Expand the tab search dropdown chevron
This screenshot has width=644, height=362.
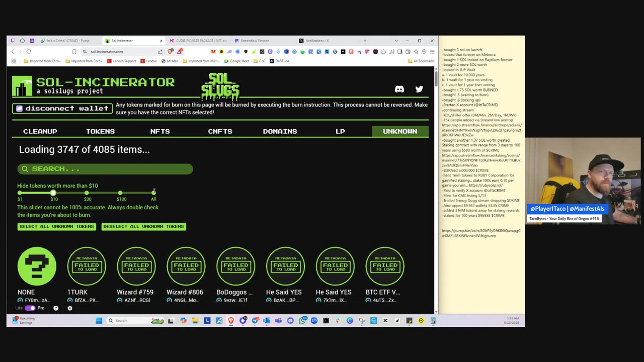coord(396,41)
